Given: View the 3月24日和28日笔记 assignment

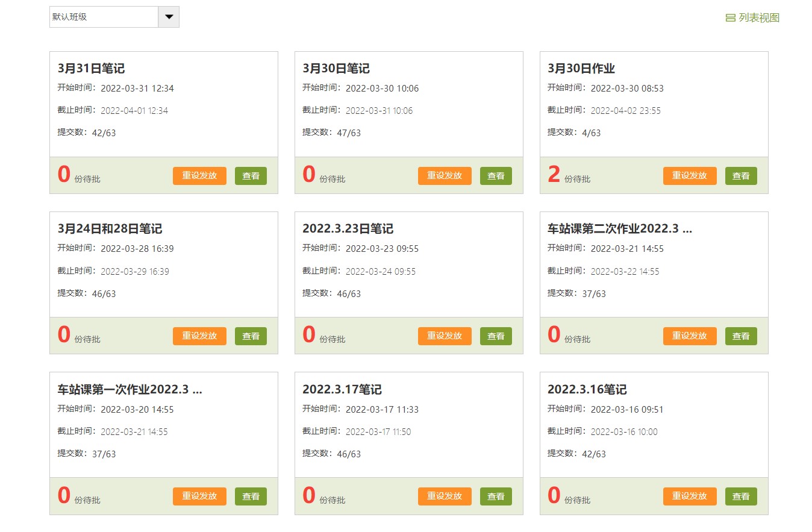Looking at the screenshot, I should point(251,336).
